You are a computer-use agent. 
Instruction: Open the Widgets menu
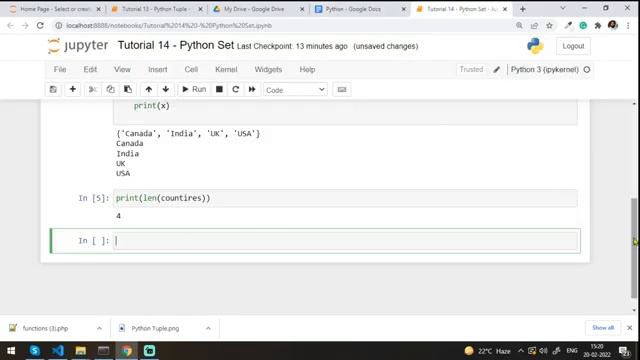coord(268,69)
